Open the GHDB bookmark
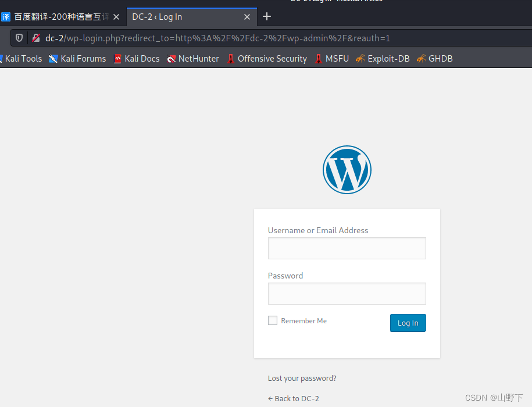This screenshot has width=532, height=407. [435, 59]
